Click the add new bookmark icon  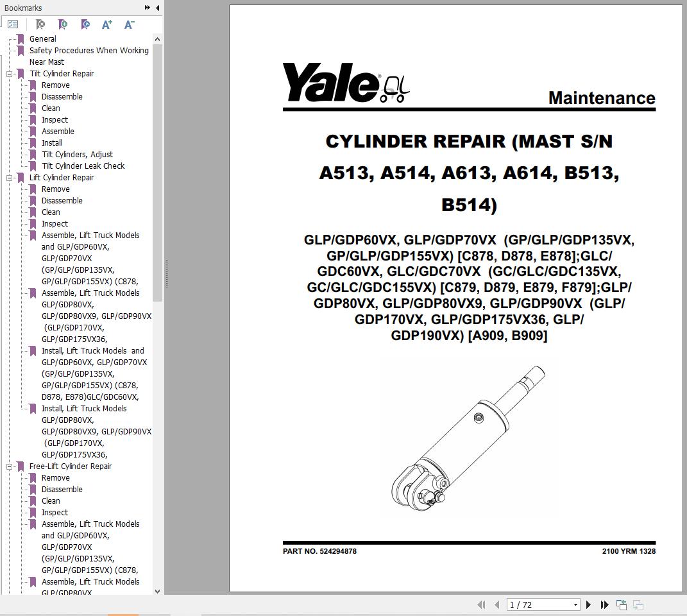(63, 24)
